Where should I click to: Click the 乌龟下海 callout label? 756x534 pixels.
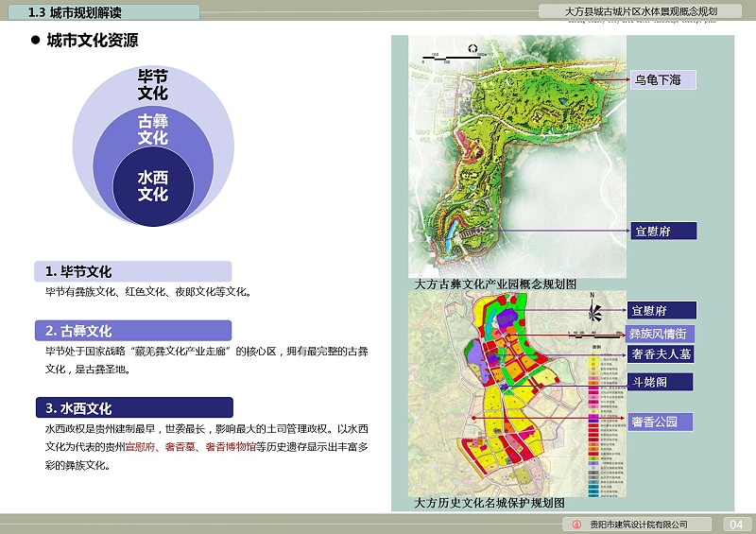662,80
